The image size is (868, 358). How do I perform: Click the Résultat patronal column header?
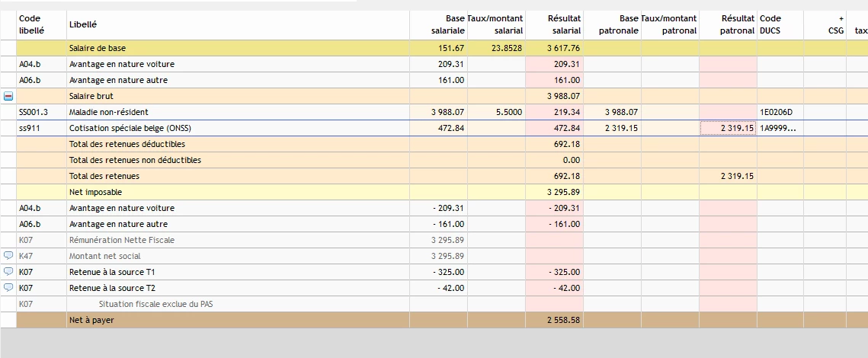[729, 25]
